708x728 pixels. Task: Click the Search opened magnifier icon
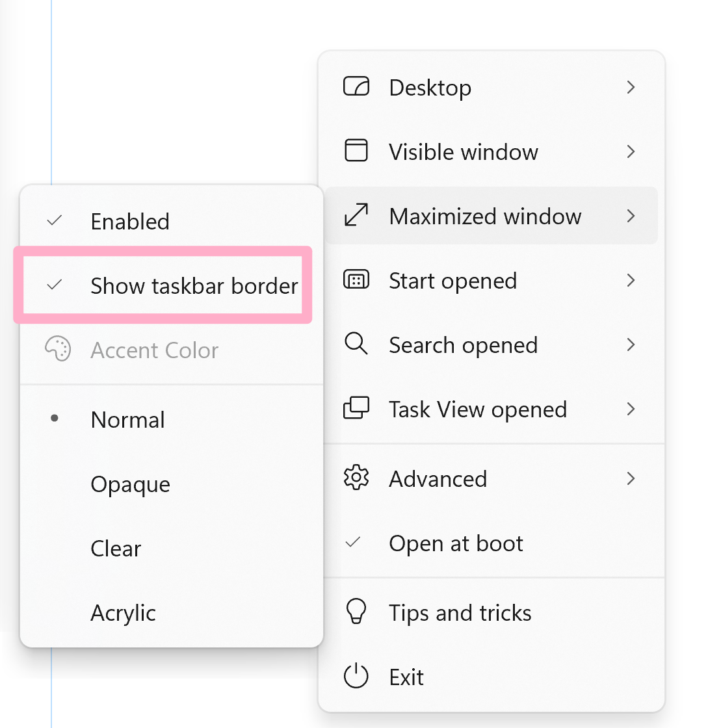pyautogui.click(x=357, y=344)
